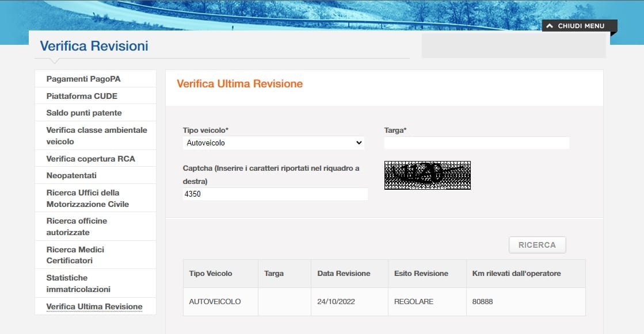Image resolution: width=644 pixels, height=334 pixels.
Task: Click the Captcha input containing 4350
Action: [x=275, y=194]
